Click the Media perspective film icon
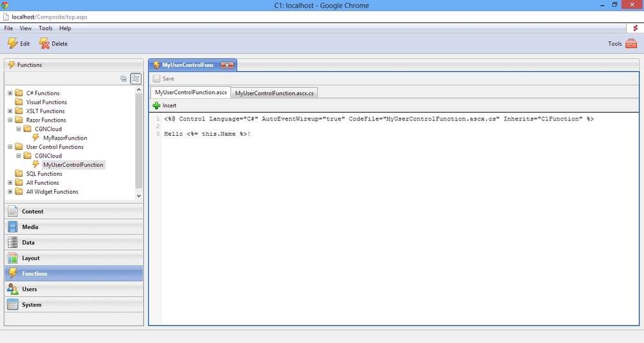This screenshot has width=644, height=343. click(x=13, y=227)
